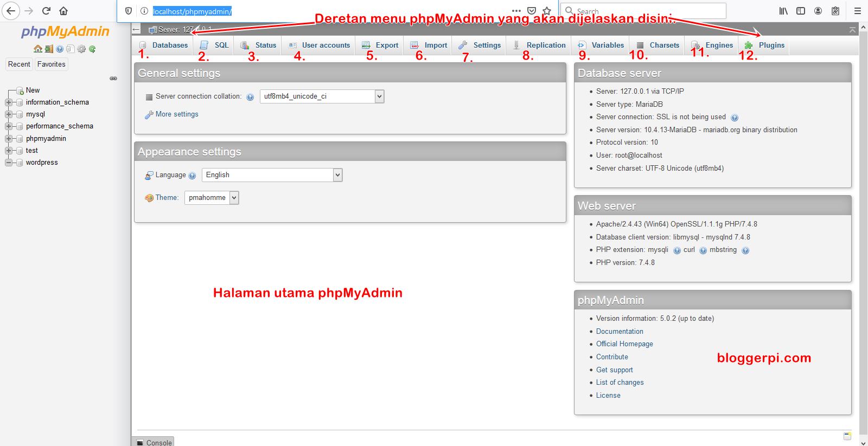Click the hide navigation panel arrow
868x446 pixels.
point(136,29)
